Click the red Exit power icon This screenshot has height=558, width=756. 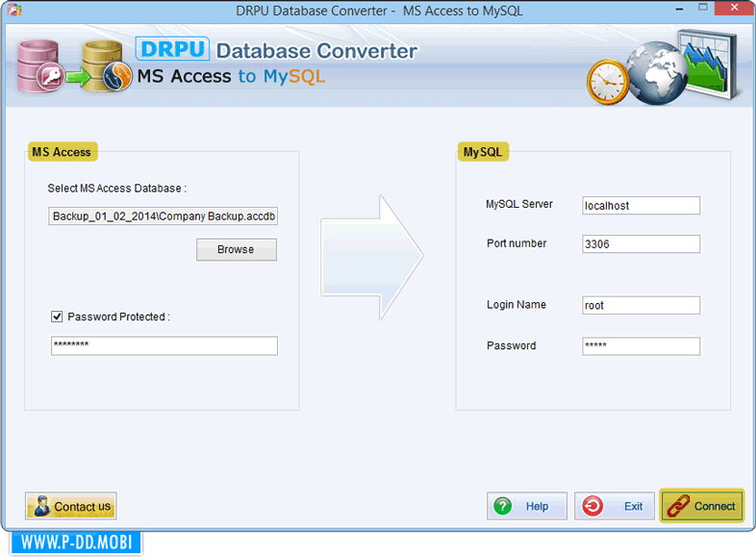[592, 506]
